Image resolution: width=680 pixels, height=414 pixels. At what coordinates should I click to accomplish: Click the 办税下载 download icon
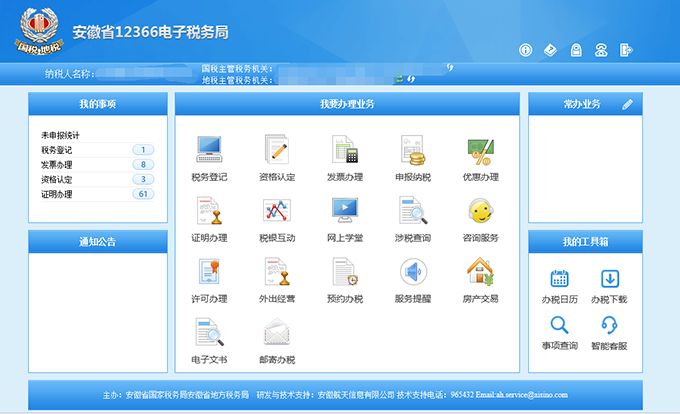tap(609, 279)
